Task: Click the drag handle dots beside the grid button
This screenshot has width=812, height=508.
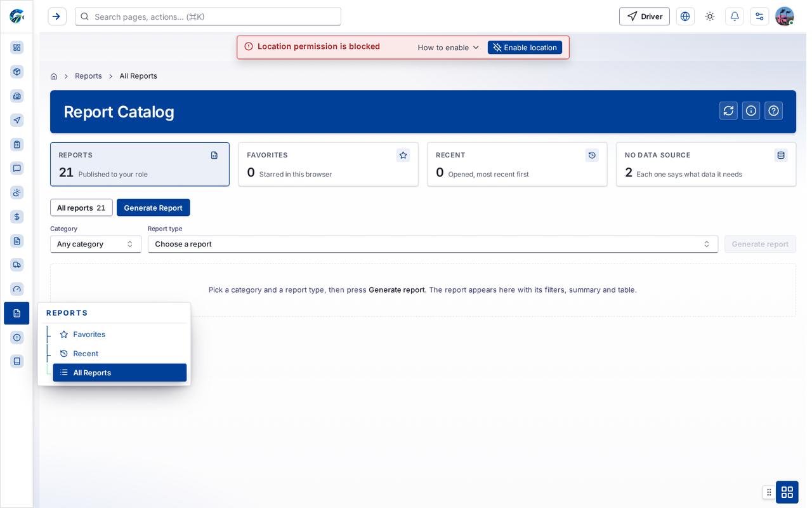Action: (769, 492)
